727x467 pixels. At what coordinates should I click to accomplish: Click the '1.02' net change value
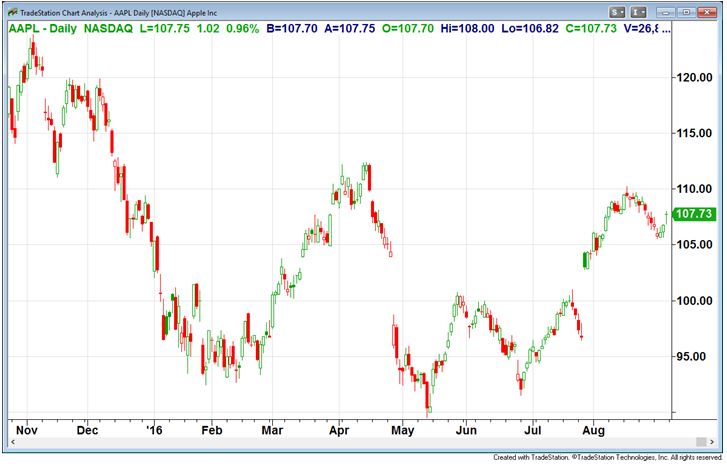click(x=208, y=28)
